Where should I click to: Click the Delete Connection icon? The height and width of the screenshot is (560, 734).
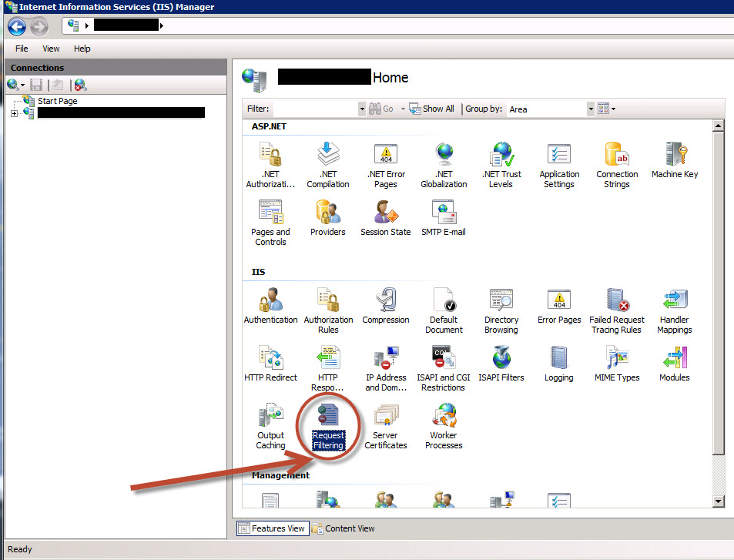coord(81,85)
